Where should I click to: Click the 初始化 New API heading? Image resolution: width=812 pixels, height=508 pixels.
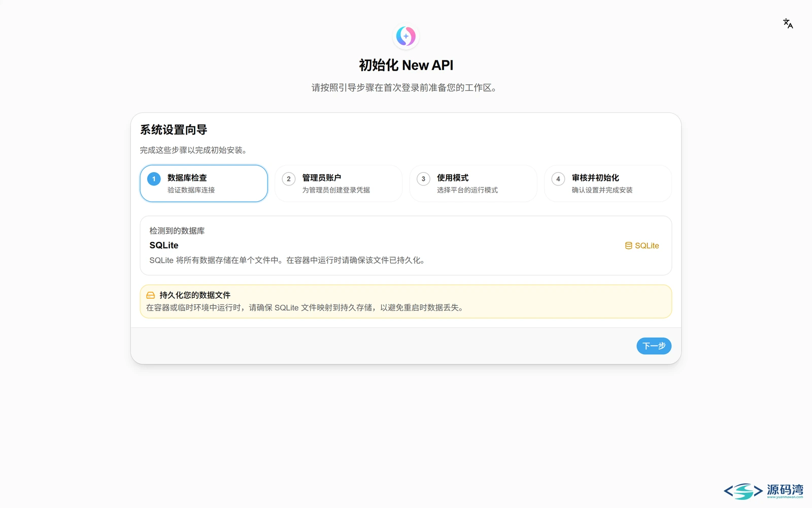click(406, 65)
